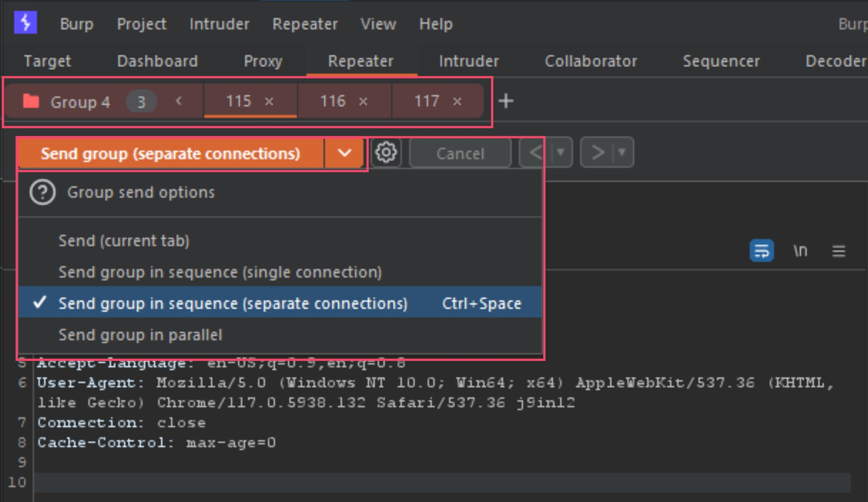Screen dimensions: 868x502
Task: Switch to the Intruder tool tab
Action: pos(469,61)
